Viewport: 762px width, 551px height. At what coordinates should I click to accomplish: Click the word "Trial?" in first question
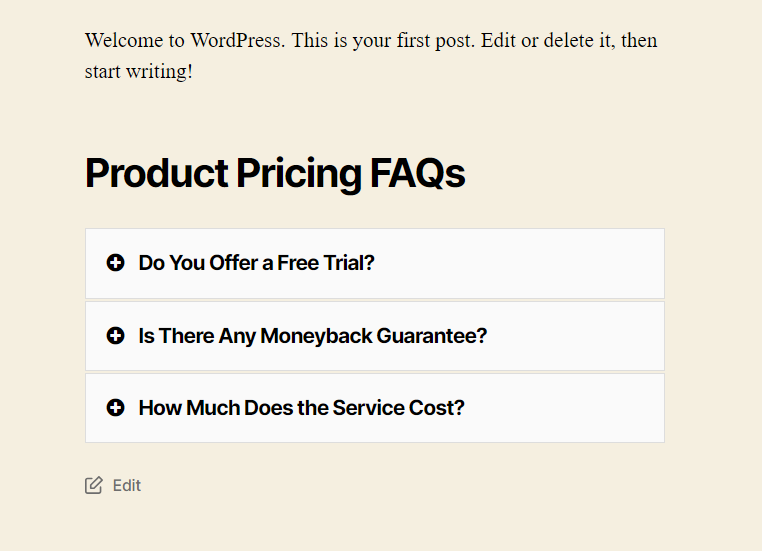pos(349,263)
